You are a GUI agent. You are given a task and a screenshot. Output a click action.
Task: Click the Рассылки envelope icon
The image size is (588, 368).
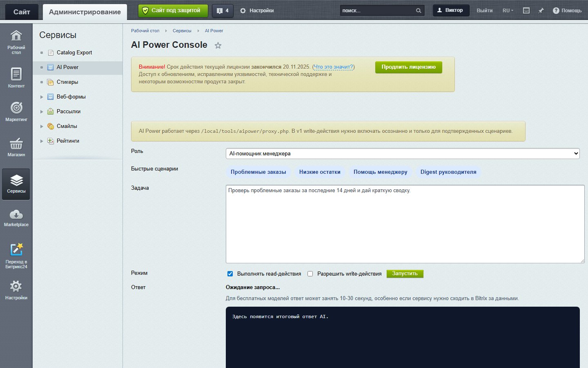tap(51, 112)
